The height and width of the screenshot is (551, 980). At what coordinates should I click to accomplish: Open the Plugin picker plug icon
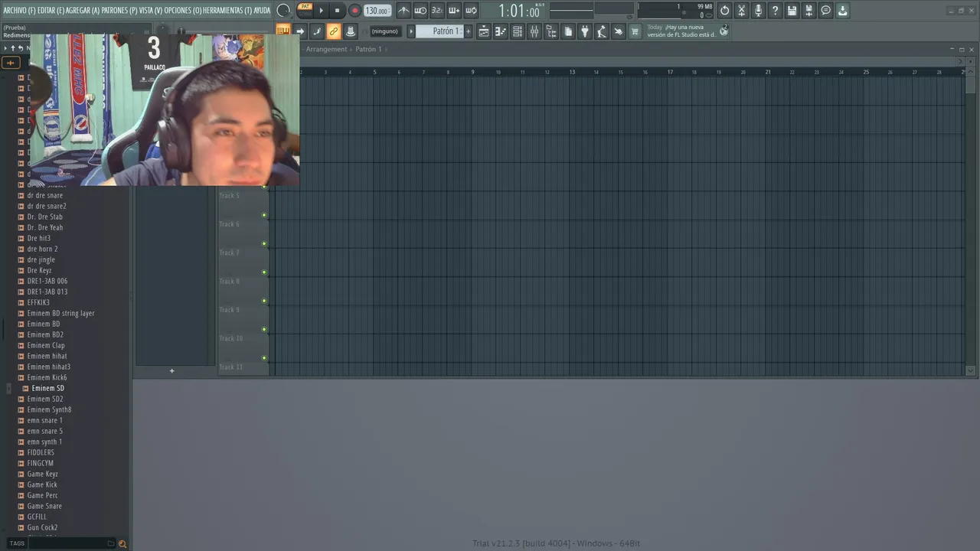[x=585, y=31]
